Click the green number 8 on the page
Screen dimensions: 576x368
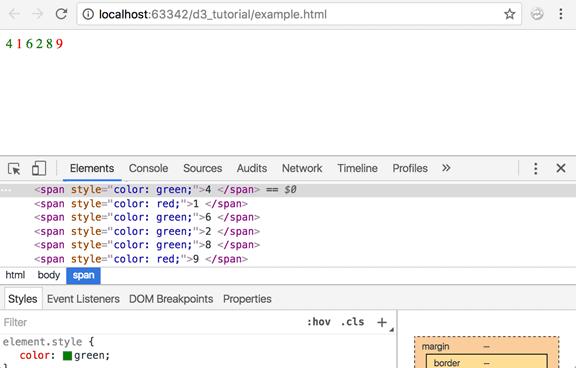[49, 44]
